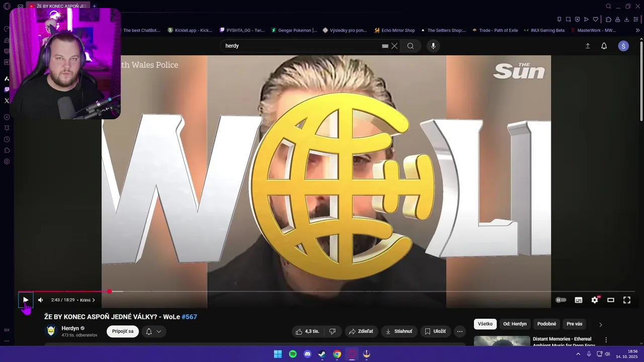The image size is (644, 362).
Task: Open the on-screen keyboard in search box
Action: [385, 46]
